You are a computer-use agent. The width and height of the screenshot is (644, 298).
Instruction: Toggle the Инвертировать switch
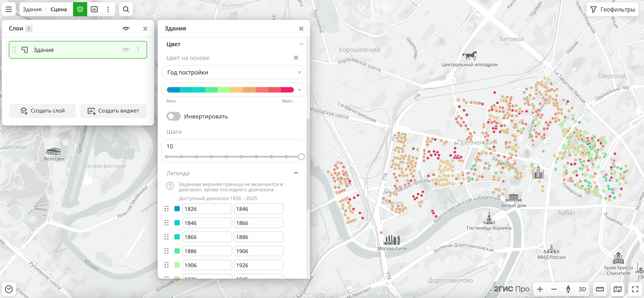tap(173, 116)
